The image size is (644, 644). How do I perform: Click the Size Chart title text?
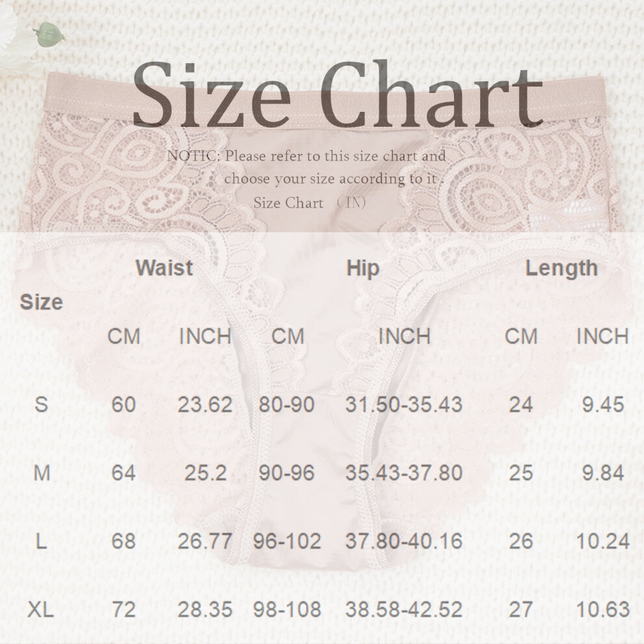coord(338,95)
